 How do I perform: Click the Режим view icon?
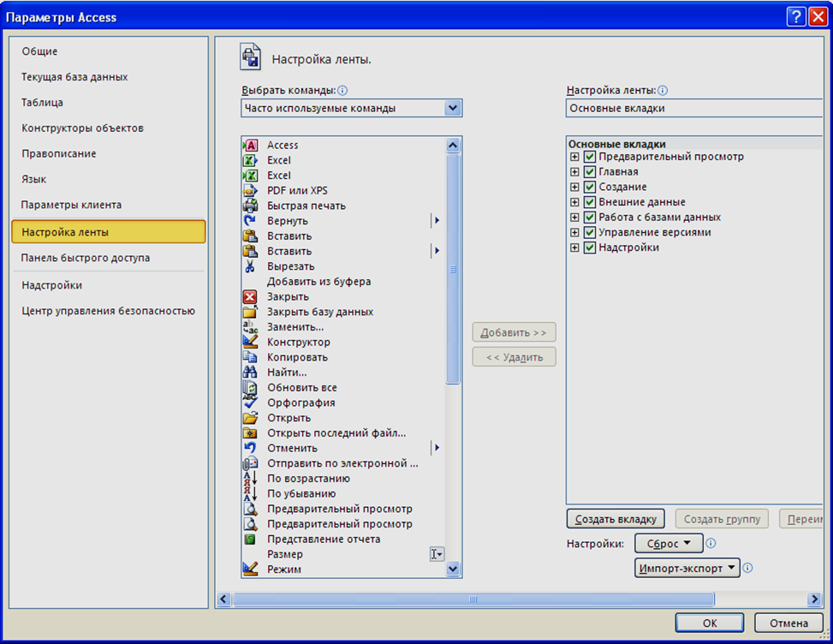pyautogui.click(x=250, y=569)
